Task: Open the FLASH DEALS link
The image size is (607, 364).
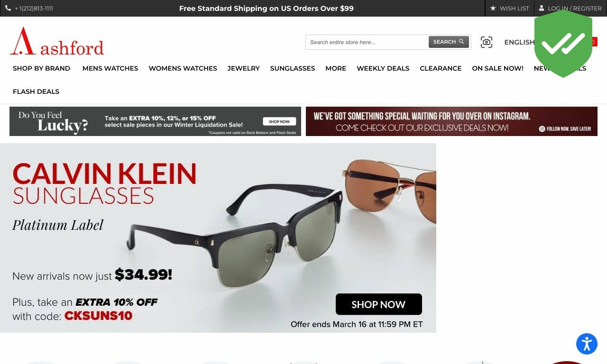Action: click(36, 91)
